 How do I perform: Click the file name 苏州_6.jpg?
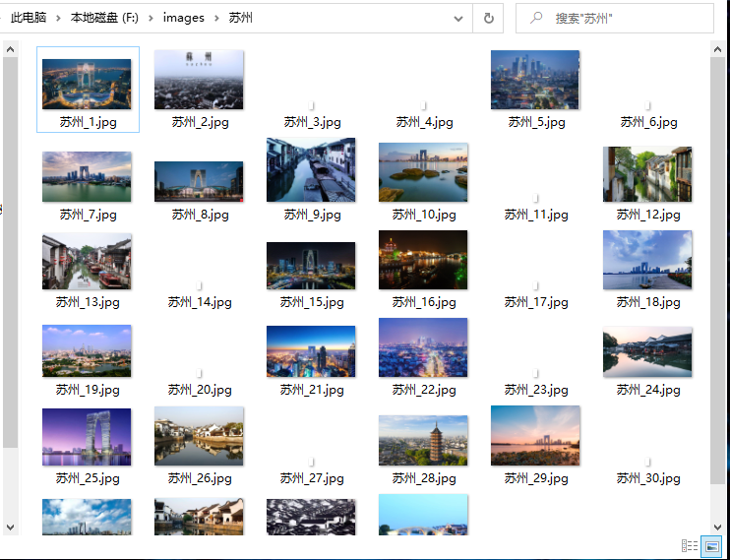[648, 122]
